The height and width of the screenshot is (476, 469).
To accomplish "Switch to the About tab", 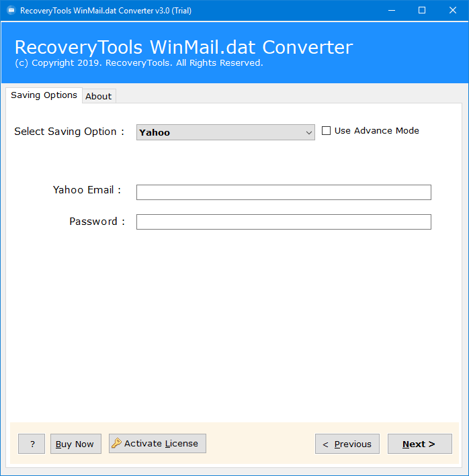I will (x=98, y=96).
